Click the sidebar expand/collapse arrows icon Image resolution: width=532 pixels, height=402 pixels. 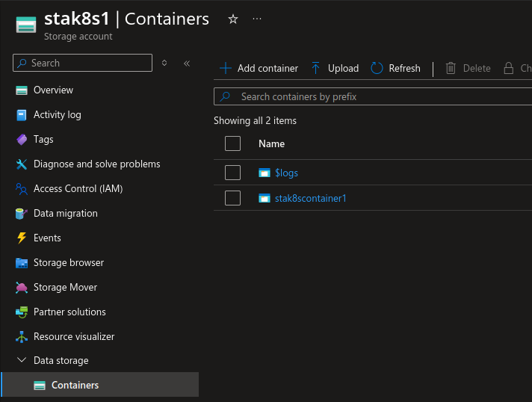(164, 63)
